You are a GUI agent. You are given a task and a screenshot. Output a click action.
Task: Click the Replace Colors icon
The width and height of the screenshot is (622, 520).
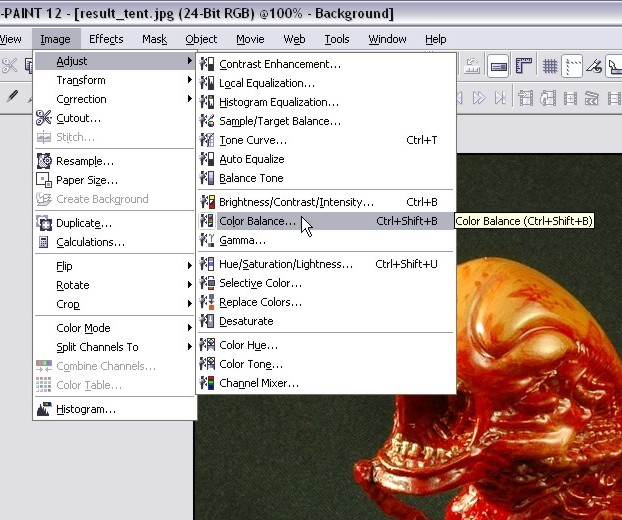207,302
